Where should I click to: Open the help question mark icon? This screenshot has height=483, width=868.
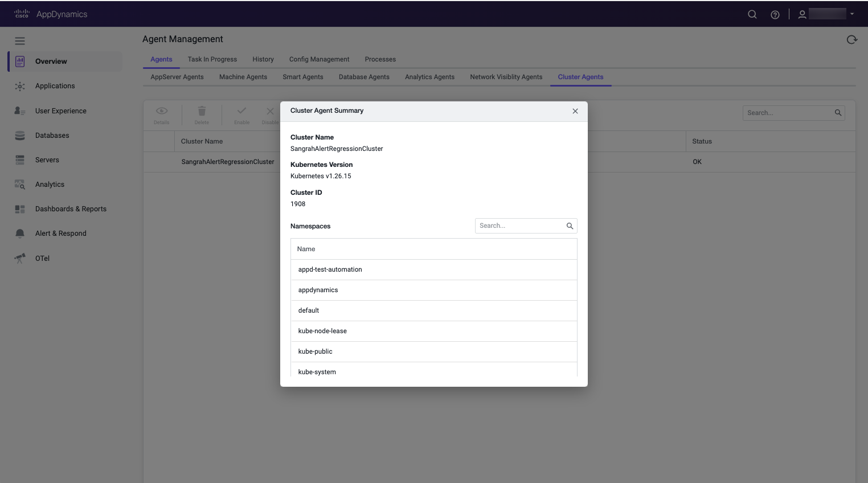775,15
